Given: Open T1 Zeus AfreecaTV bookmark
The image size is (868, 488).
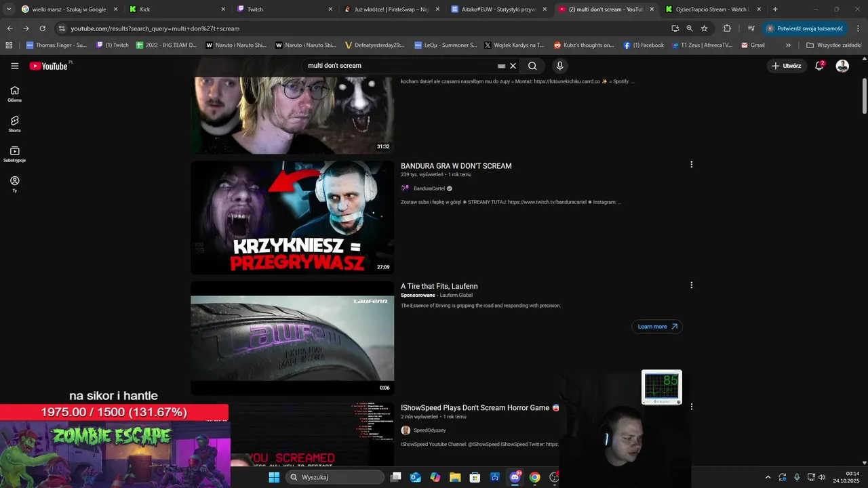Looking at the screenshot, I should click(702, 45).
